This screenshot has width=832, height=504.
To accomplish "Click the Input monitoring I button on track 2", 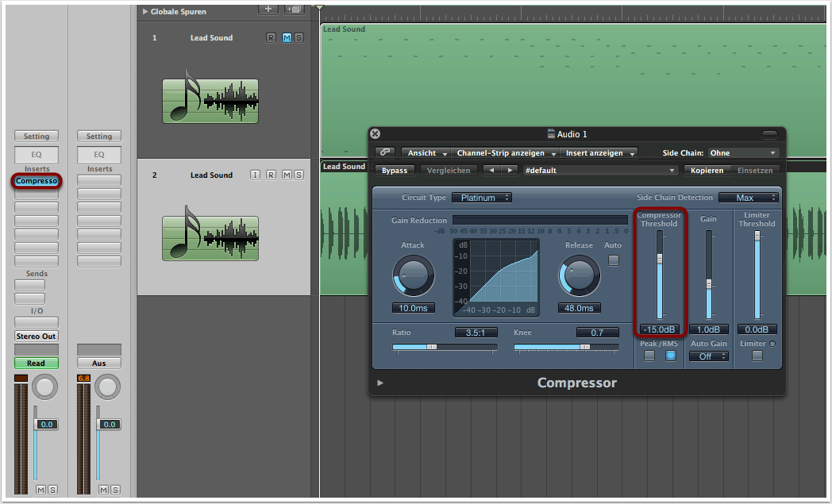I will [256, 175].
